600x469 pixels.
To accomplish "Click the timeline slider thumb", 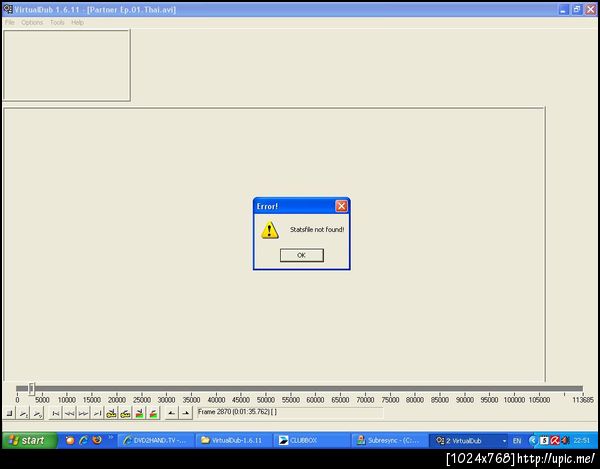I will pos(32,389).
